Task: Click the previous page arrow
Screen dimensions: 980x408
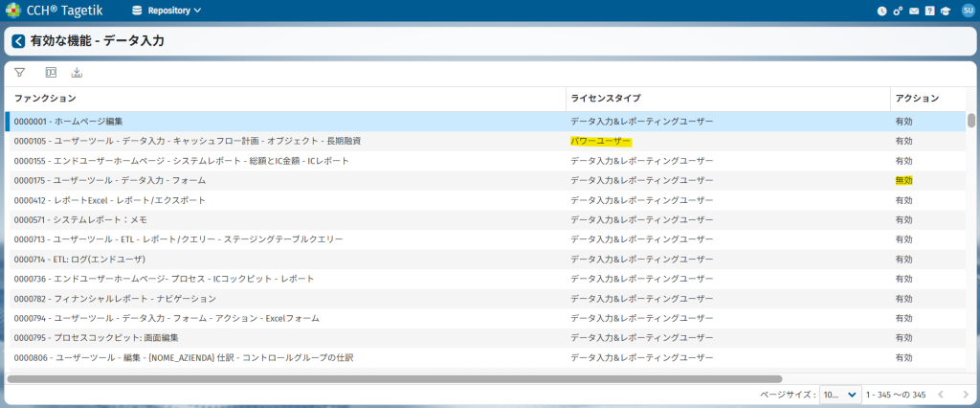Action: [941, 395]
